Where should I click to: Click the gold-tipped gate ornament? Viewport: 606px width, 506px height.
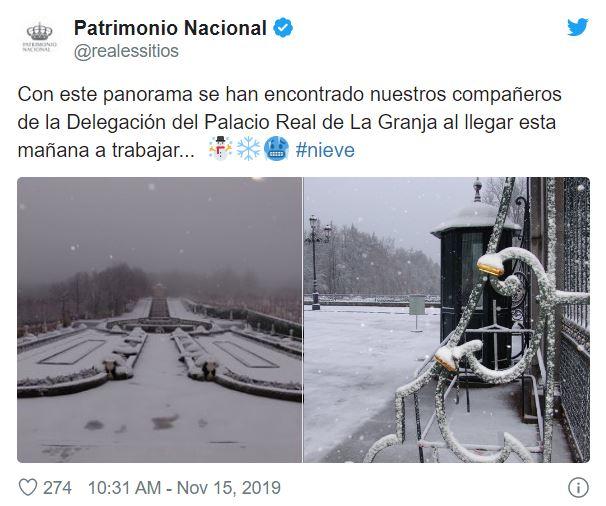click(x=490, y=268)
